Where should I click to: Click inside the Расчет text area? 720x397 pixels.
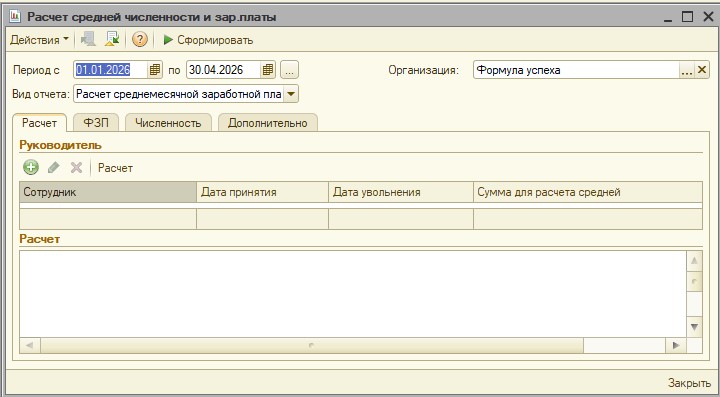coord(353,294)
